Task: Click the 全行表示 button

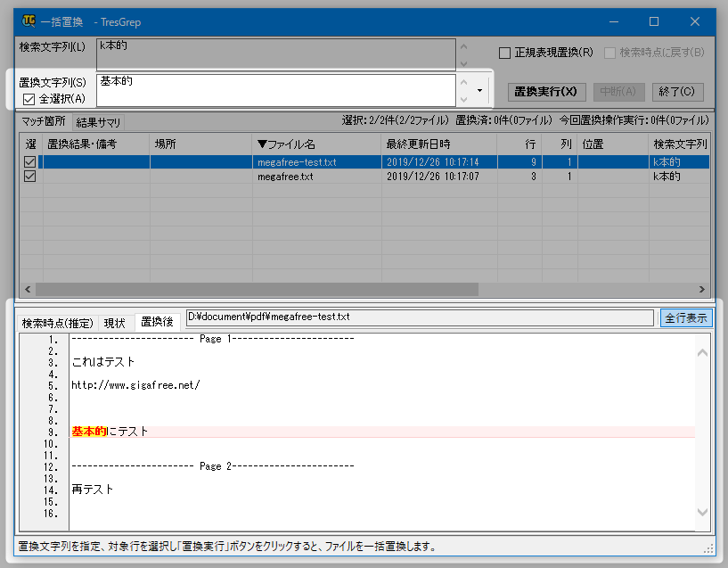Action: (x=686, y=318)
